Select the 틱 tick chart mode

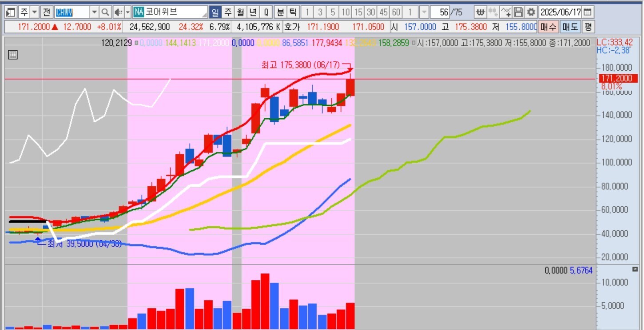(293, 12)
